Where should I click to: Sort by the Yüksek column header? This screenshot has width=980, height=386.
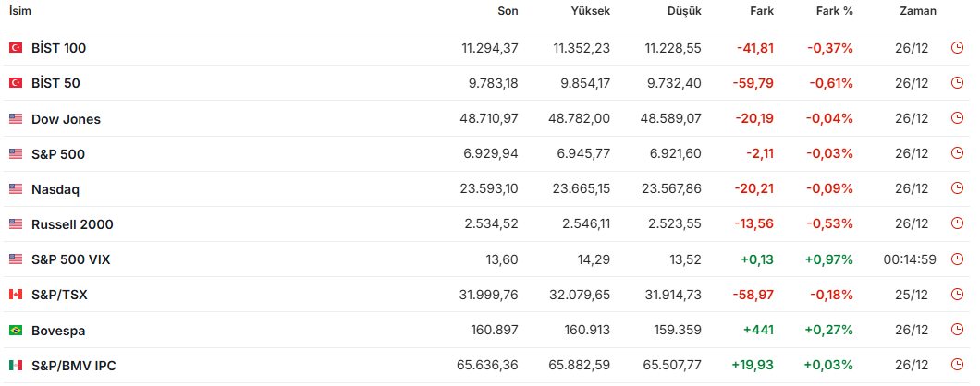coord(591,11)
